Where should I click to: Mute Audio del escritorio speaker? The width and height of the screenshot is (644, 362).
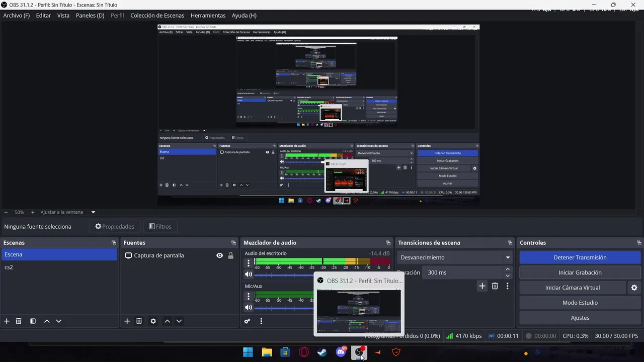coord(248,275)
